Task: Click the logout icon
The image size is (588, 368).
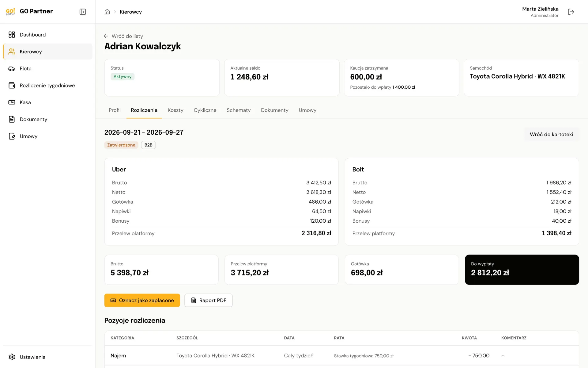Action: pos(571,12)
